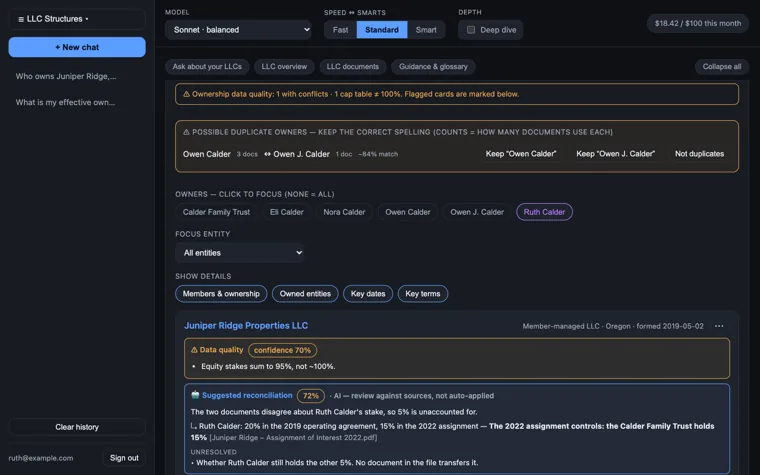Collapse all cards
Image resolution: width=760 pixels, height=475 pixels.
pos(722,66)
